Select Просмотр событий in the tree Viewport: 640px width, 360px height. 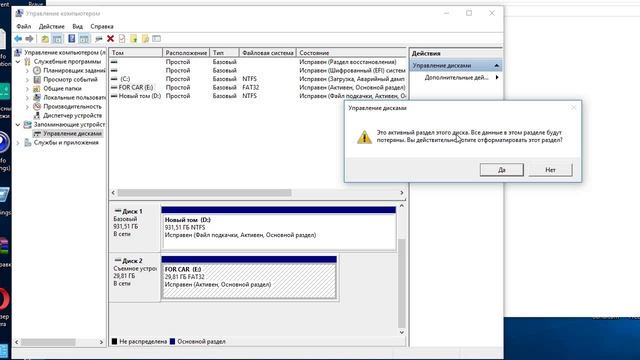click(70, 79)
